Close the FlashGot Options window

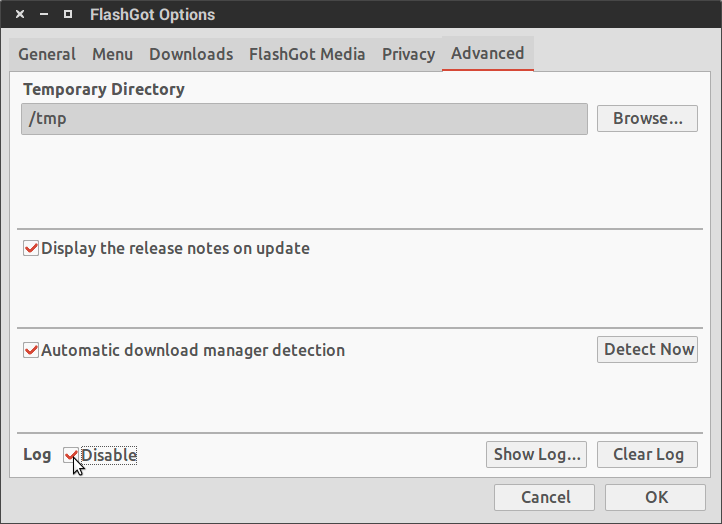[x=20, y=15]
